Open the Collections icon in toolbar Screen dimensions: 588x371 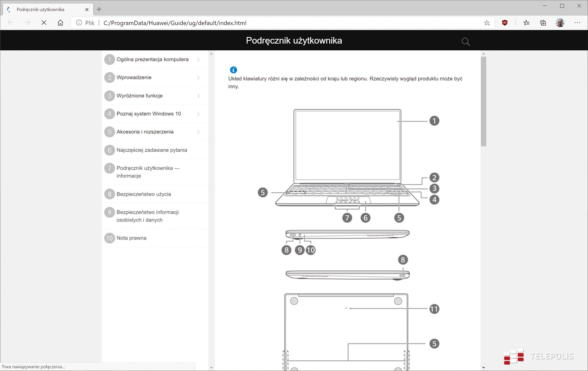543,23
